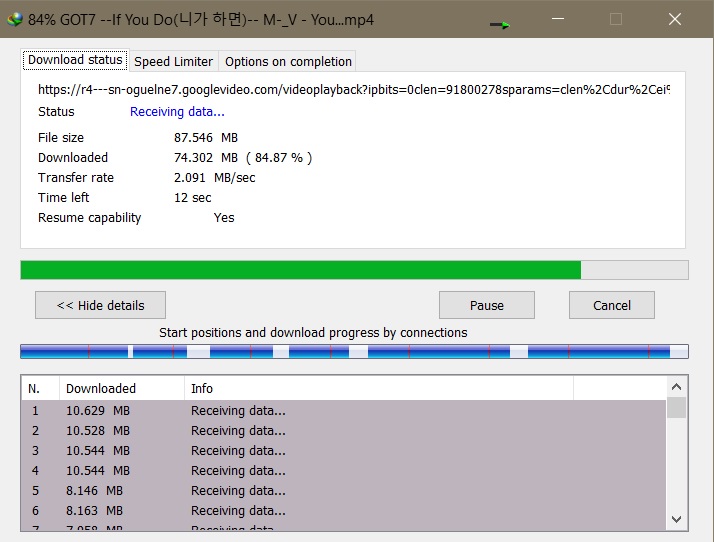Click the connections progress segment bar
This screenshot has width=714, height=542.
click(x=354, y=352)
